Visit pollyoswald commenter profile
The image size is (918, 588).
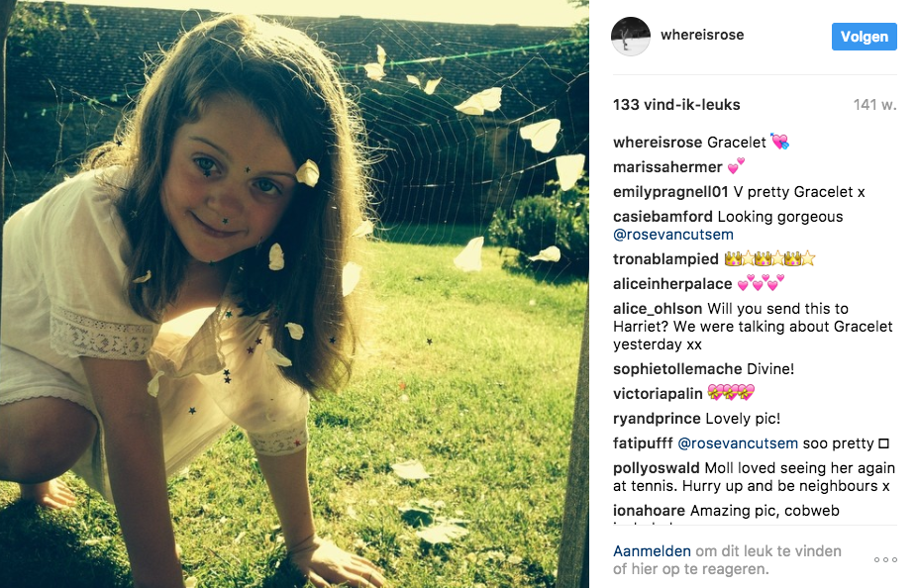657,468
